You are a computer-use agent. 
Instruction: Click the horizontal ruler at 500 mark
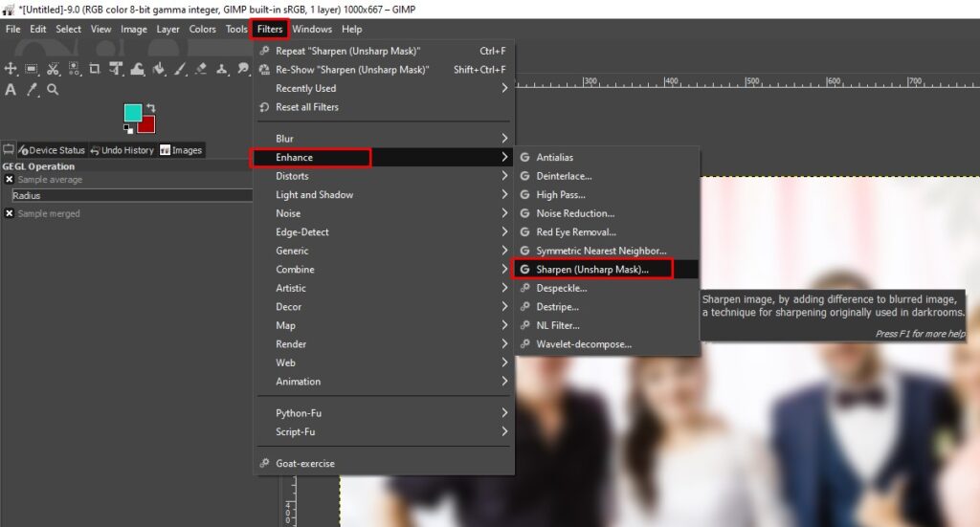[x=752, y=82]
